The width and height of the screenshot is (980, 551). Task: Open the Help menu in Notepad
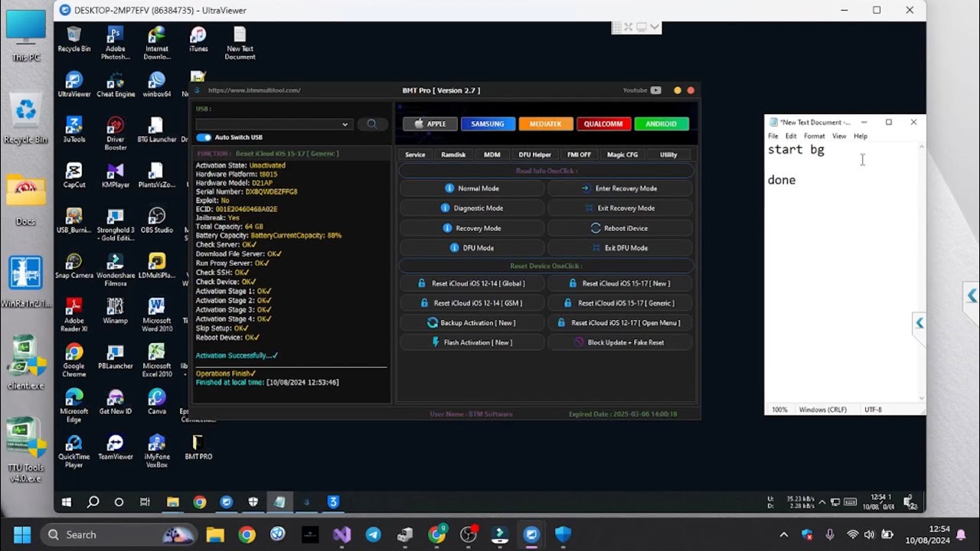point(861,136)
